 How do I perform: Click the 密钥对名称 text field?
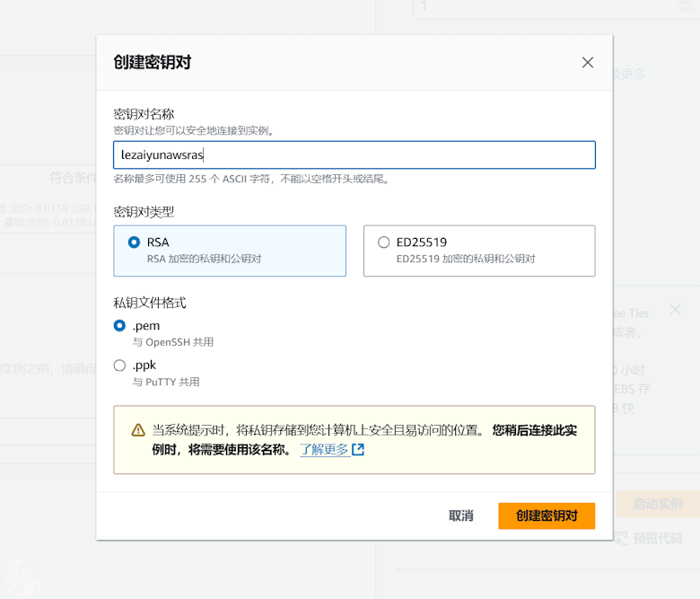(354, 154)
